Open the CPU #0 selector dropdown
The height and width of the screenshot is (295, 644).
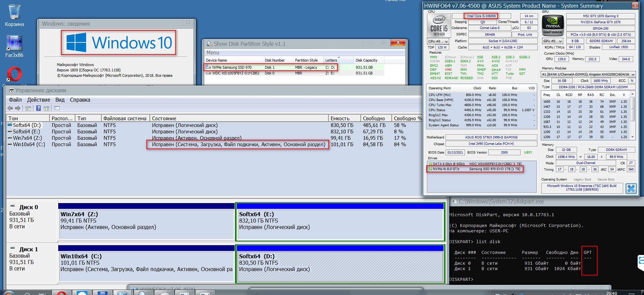438,41
